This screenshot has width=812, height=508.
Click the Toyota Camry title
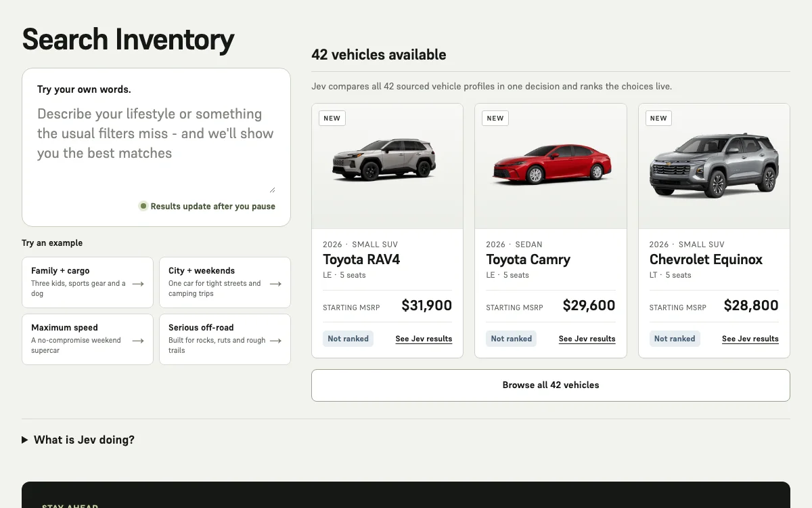click(528, 259)
